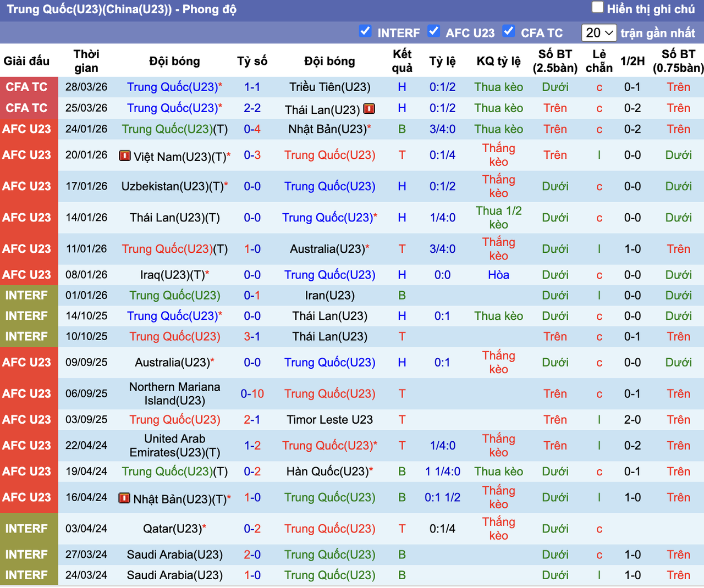The height and width of the screenshot is (588, 704).
Task: Click the Tỷ số column header
Action: pyautogui.click(x=252, y=61)
